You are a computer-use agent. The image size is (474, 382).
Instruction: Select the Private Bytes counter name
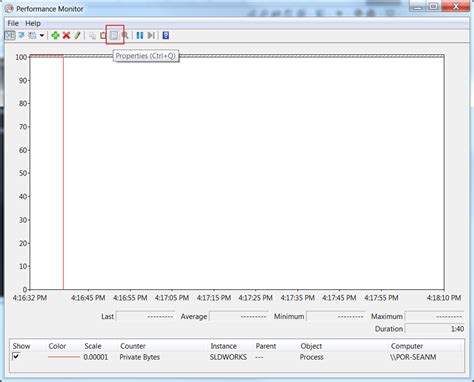point(140,357)
